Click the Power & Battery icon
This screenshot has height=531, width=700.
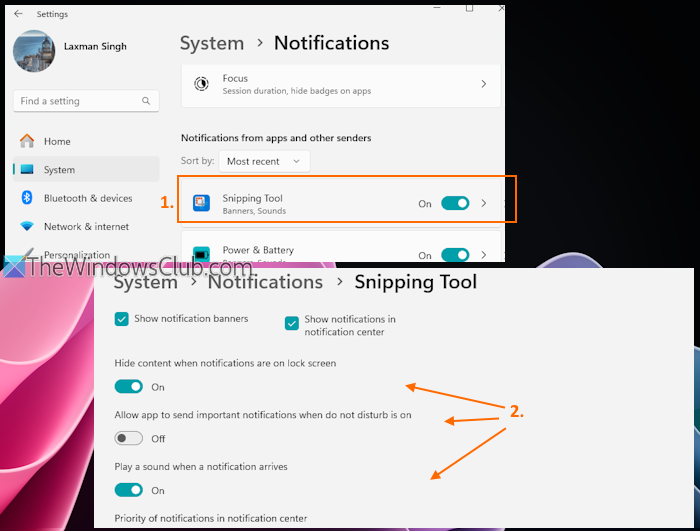(x=201, y=254)
